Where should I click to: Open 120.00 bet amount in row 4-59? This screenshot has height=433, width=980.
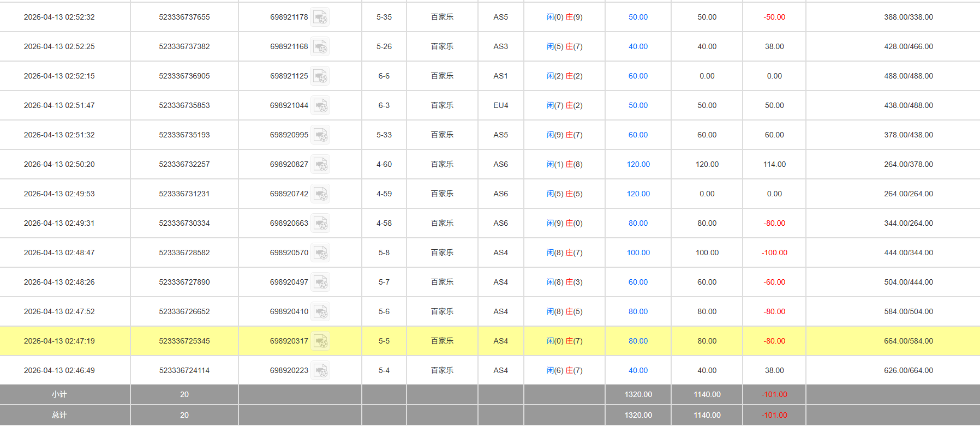click(x=638, y=194)
